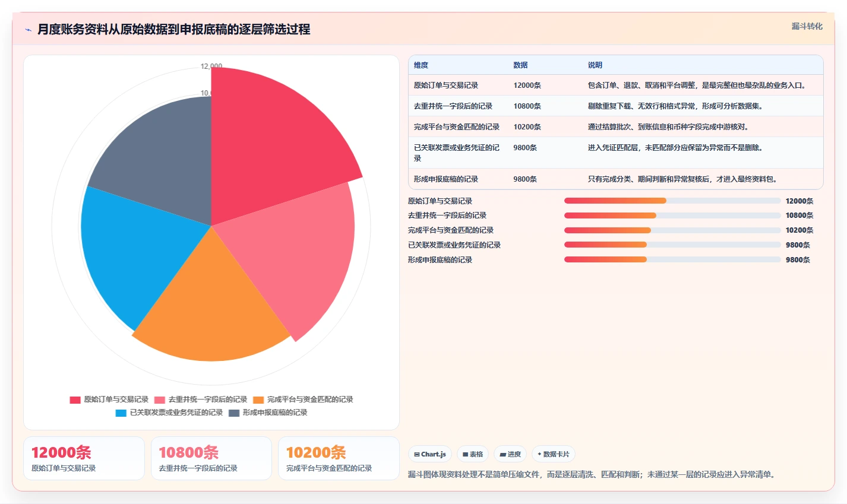
Task: Click the 数据卡片 tag pill
Action: (553, 454)
